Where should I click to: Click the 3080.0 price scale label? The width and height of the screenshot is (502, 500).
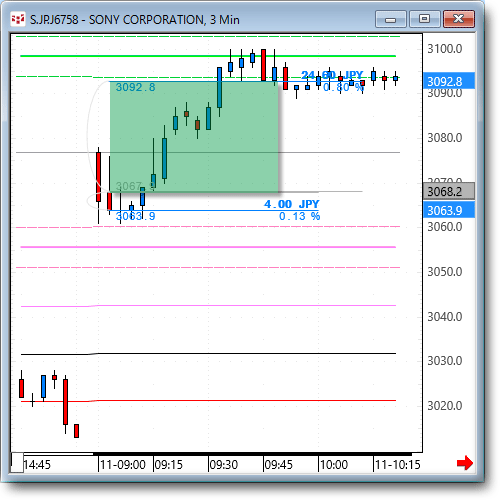coord(445,137)
